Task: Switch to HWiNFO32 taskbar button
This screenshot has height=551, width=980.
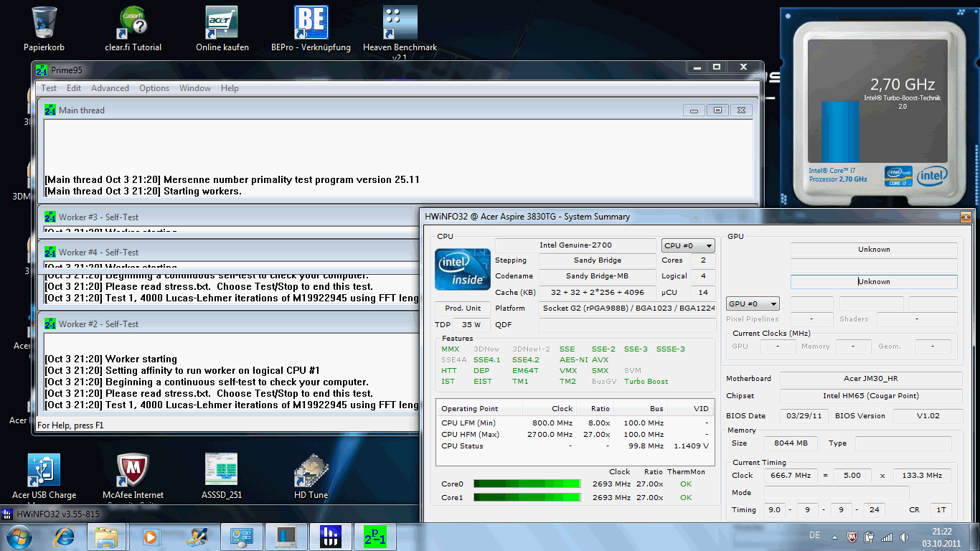Action: pos(329,537)
